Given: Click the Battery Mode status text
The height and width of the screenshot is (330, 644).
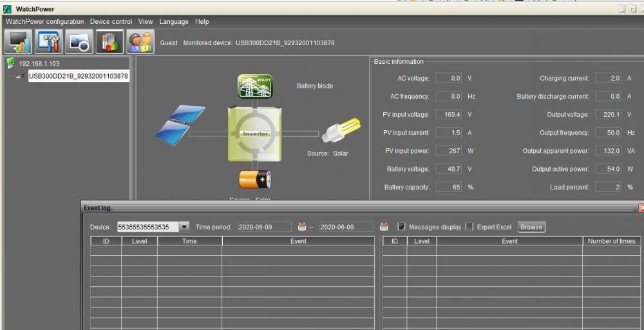Looking at the screenshot, I should (x=315, y=86).
